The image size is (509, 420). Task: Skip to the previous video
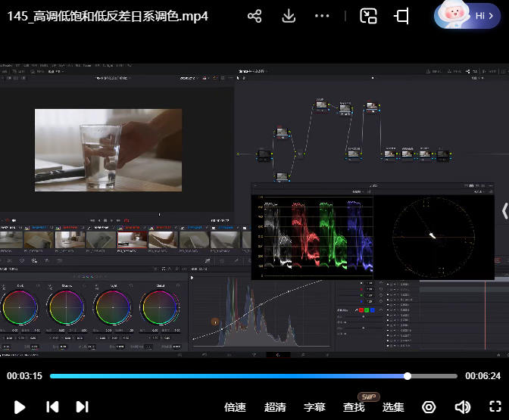(52, 407)
